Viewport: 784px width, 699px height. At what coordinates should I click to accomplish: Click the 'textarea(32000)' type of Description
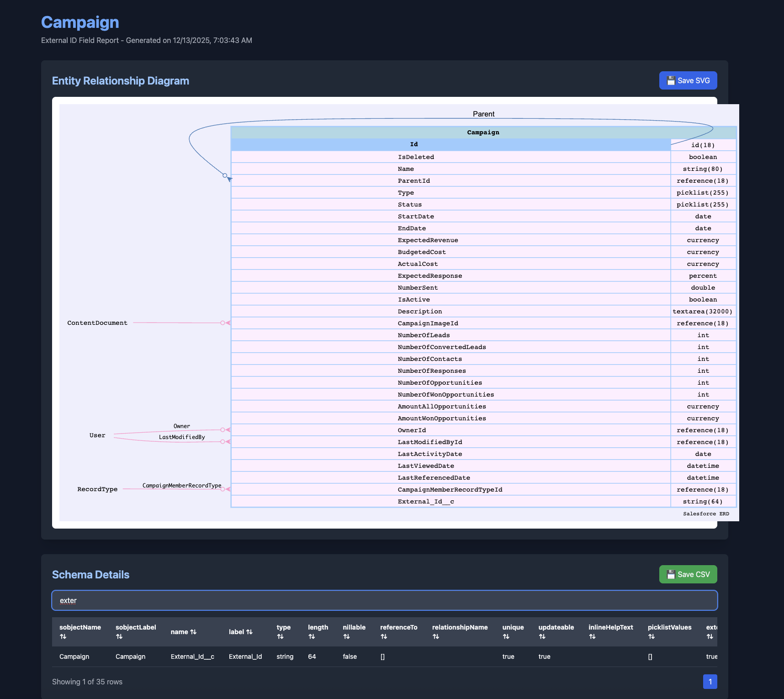703,312
